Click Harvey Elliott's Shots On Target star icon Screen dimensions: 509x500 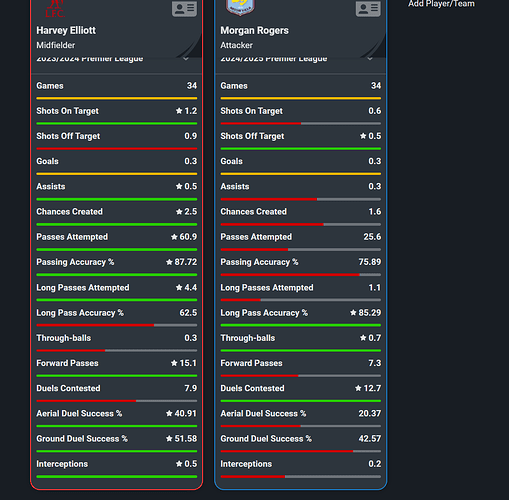tap(179, 111)
